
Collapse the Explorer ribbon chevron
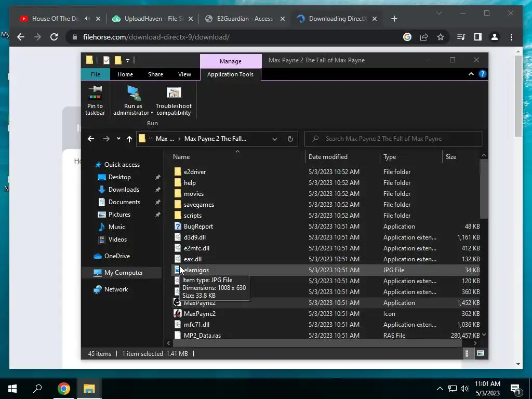coord(471,74)
